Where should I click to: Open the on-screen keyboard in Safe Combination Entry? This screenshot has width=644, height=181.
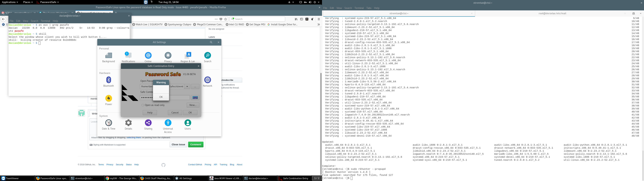195,97
